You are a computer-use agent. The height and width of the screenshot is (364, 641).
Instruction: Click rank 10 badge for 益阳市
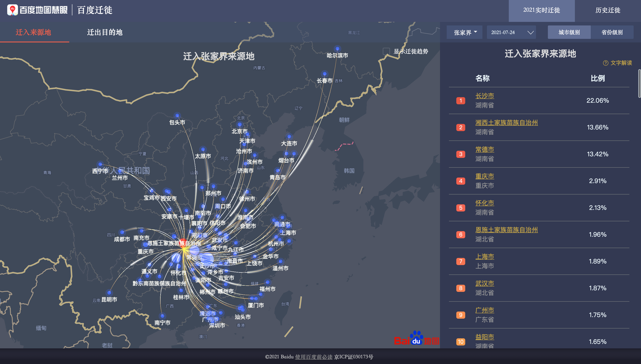[461, 341]
